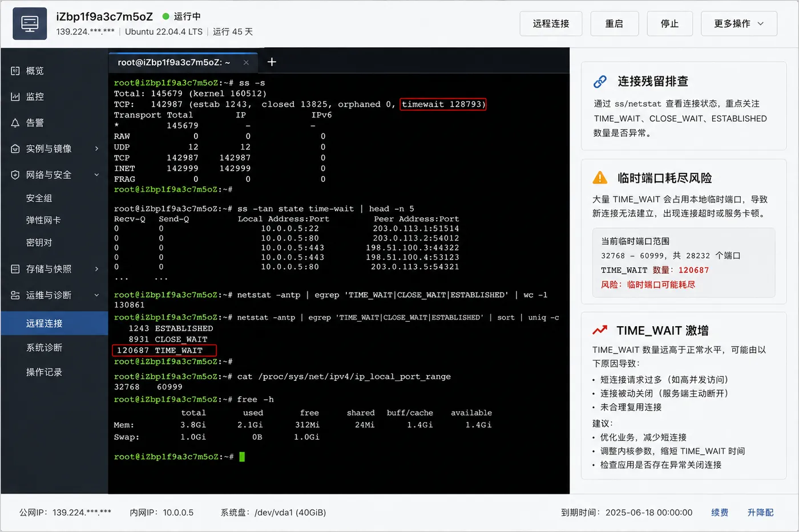Click '当前临时端口范围' label

[635, 241]
